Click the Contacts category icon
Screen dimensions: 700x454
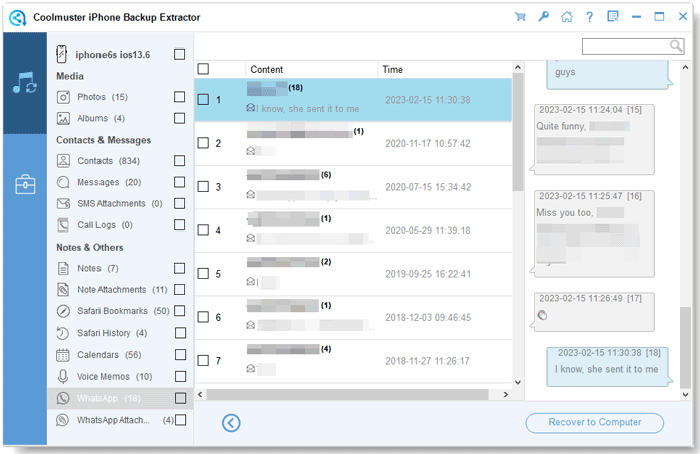(63, 161)
